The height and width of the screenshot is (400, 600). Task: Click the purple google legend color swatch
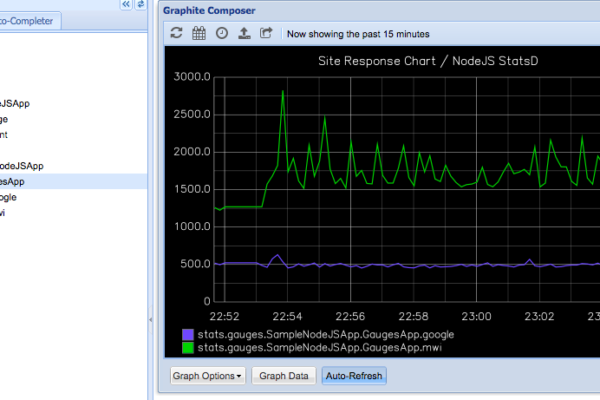pos(188,334)
